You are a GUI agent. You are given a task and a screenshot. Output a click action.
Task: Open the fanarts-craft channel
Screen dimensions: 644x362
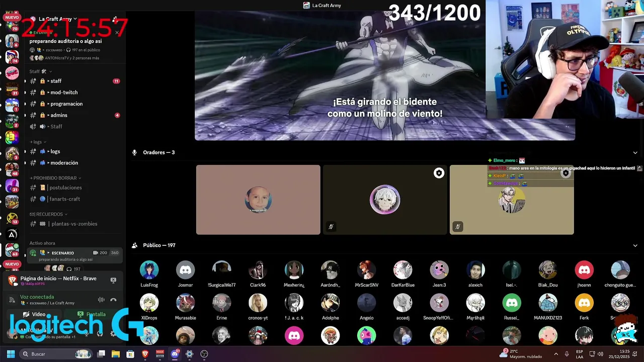point(74,199)
